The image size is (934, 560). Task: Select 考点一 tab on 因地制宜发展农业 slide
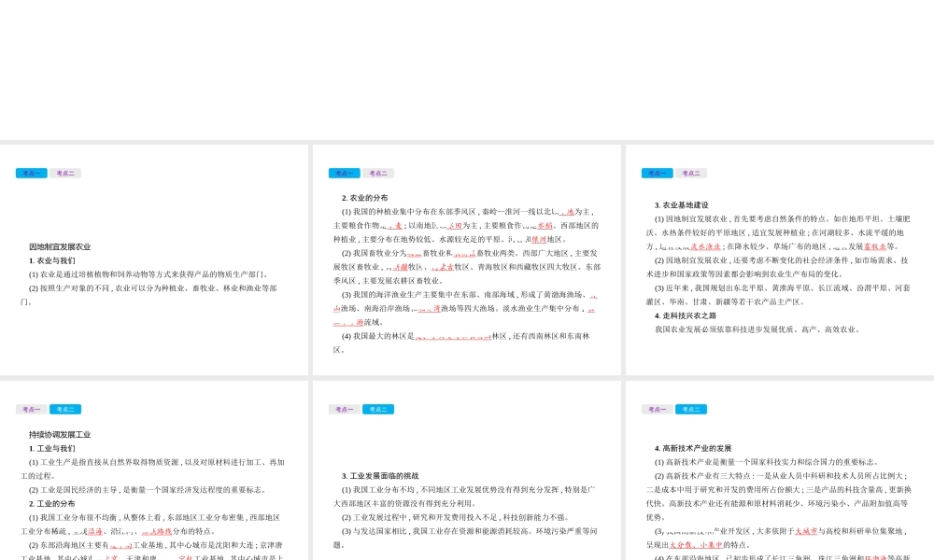click(32, 174)
